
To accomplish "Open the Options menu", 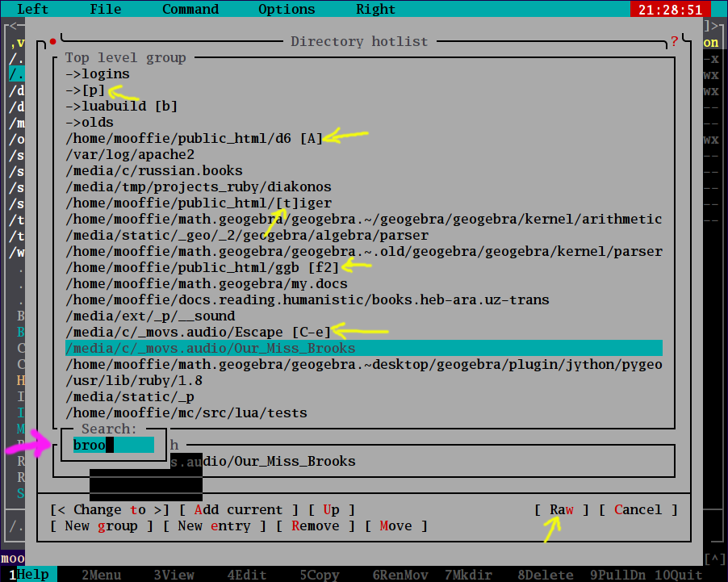I will (287, 9).
